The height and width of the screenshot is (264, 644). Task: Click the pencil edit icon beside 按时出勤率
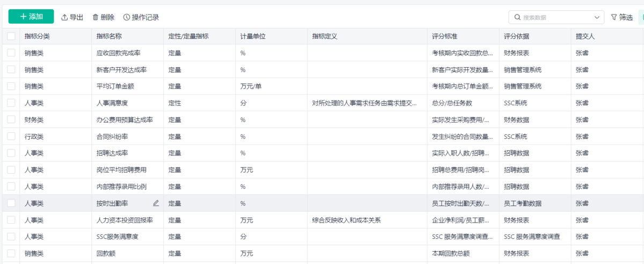[x=156, y=203]
